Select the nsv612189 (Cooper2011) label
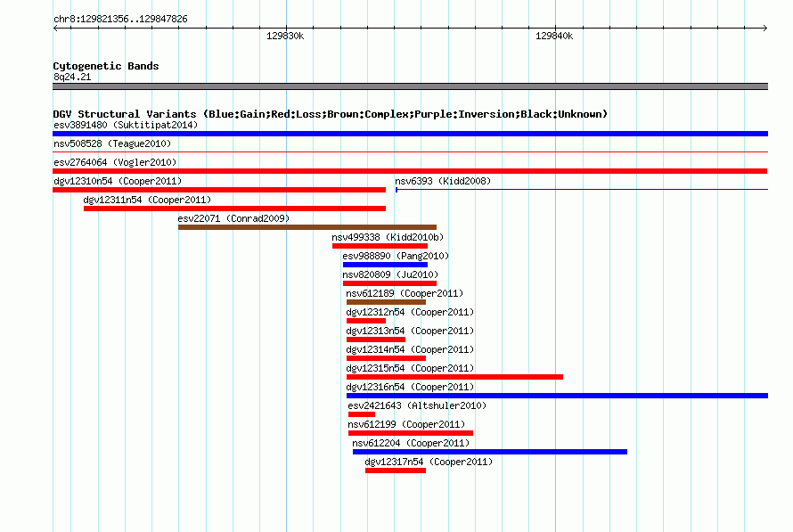This screenshot has height=532, width=793. [x=405, y=293]
